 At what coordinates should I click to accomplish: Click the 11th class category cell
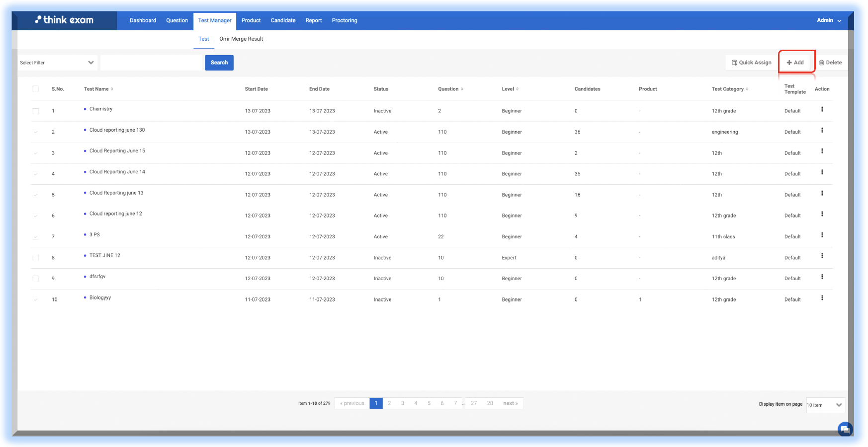tap(723, 237)
